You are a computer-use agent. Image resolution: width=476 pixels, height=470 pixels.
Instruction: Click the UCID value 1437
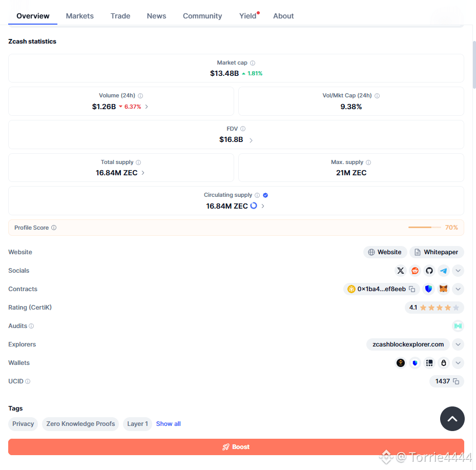pos(443,381)
